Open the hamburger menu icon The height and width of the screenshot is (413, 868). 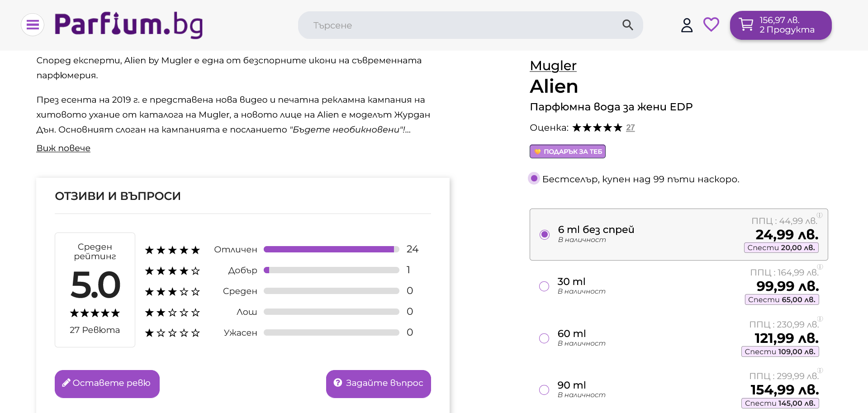click(x=33, y=24)
